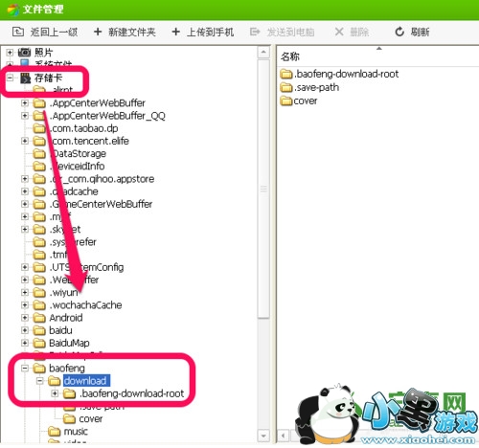The height and width of the screenshot is (448, 479).
Task: Click tree scrollbar down arrow
Action: 263,436
